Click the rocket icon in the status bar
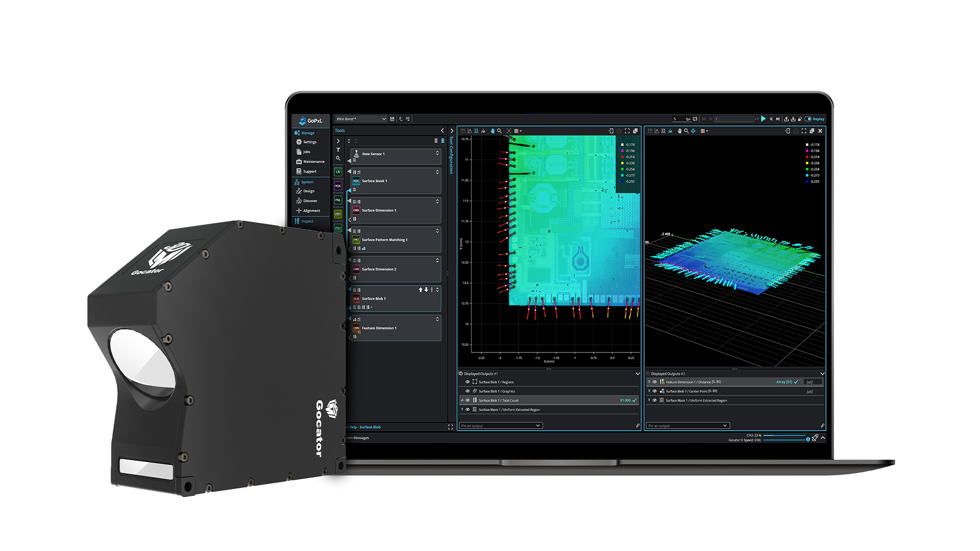The height and width of the screenshot is (551, 980). click(x=815, y=438)
